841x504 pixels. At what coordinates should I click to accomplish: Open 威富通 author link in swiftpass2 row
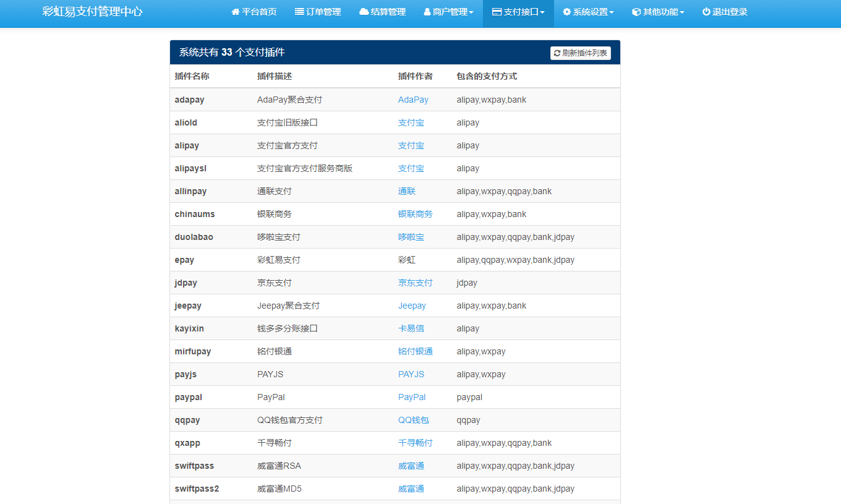(411, 489)
